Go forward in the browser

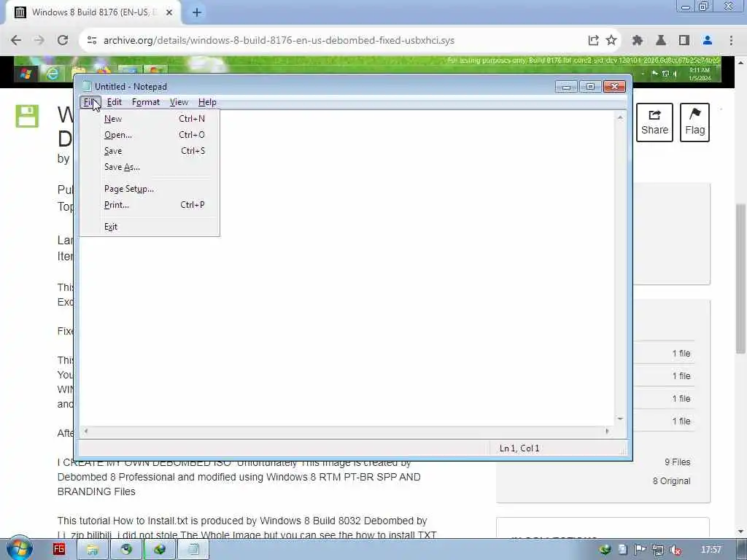[x=39, y=40]
